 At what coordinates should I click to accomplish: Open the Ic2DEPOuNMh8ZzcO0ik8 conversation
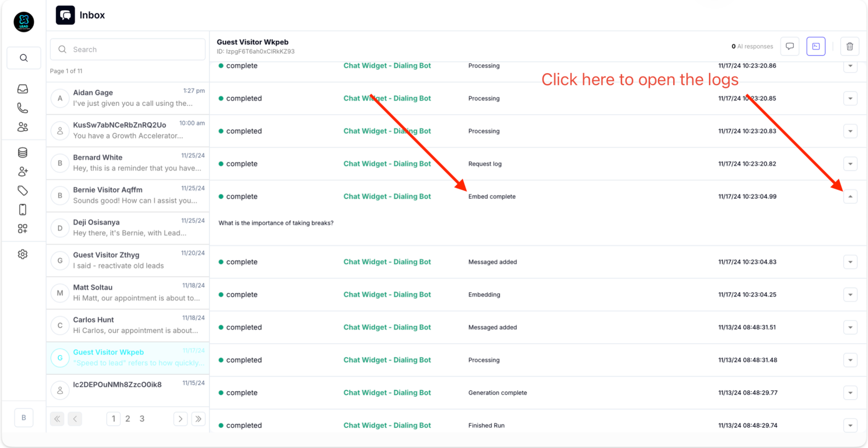click(127, 390)
